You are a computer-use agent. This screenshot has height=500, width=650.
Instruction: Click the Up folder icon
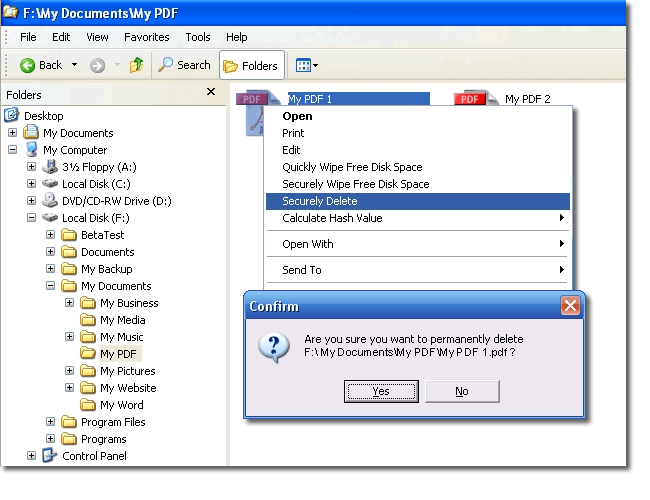point(136,65)
